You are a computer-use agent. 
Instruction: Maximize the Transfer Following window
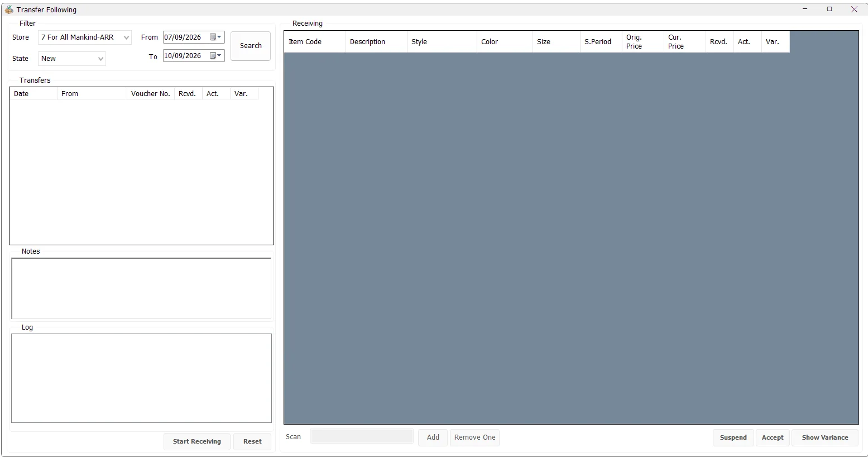(829, 9)
